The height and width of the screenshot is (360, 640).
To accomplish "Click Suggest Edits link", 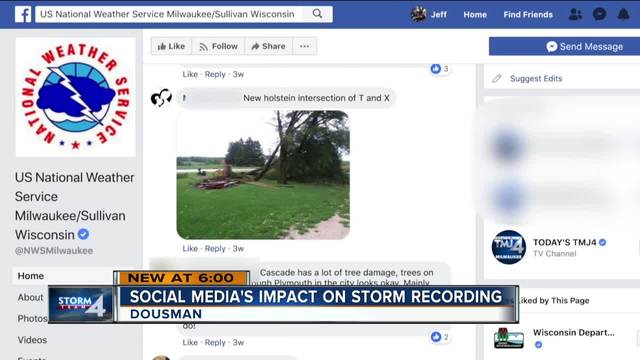I will click(536, 78).
